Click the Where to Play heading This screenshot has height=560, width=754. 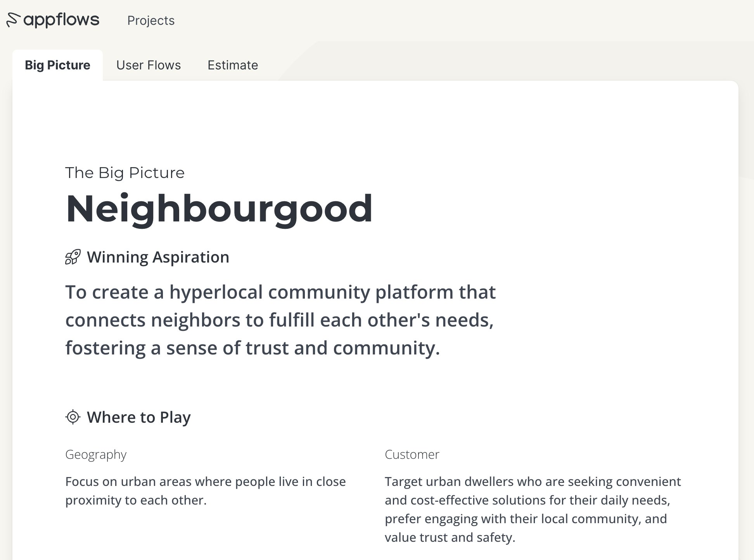coord(139,417)
